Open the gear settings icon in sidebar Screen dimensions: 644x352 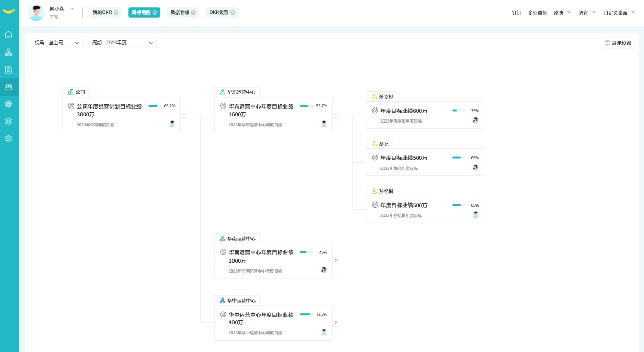[8, 139]
